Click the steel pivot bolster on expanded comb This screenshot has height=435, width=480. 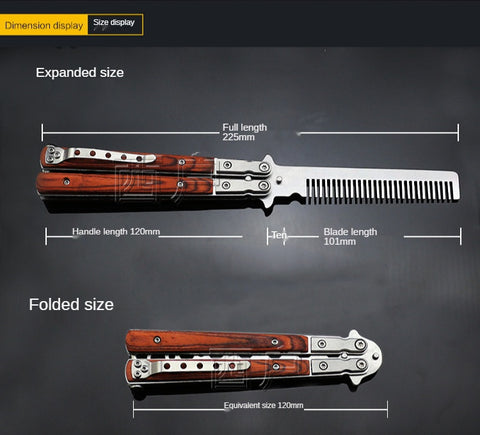click(x=242, y=176)
